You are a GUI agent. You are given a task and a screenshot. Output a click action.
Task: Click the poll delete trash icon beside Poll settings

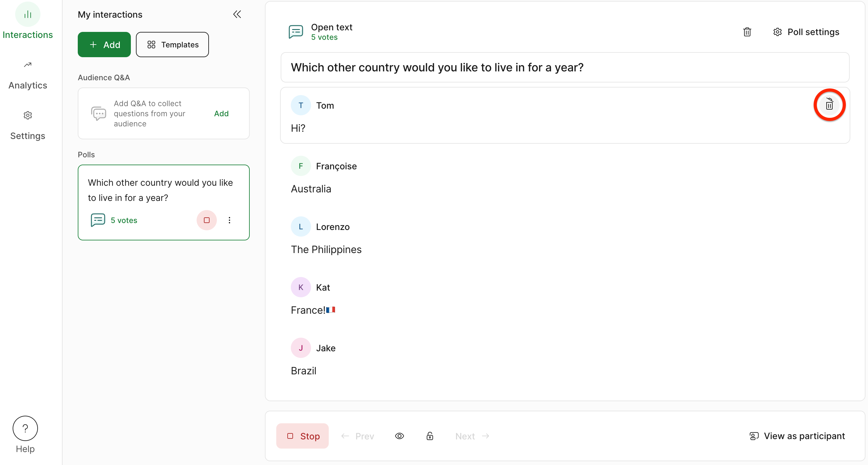tap(747, 32)
